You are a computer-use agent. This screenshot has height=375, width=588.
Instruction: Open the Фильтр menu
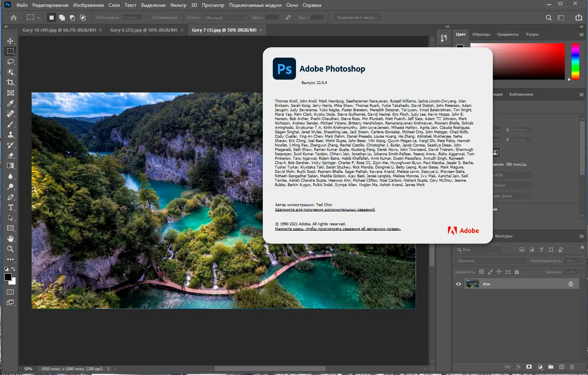(178, 5)
